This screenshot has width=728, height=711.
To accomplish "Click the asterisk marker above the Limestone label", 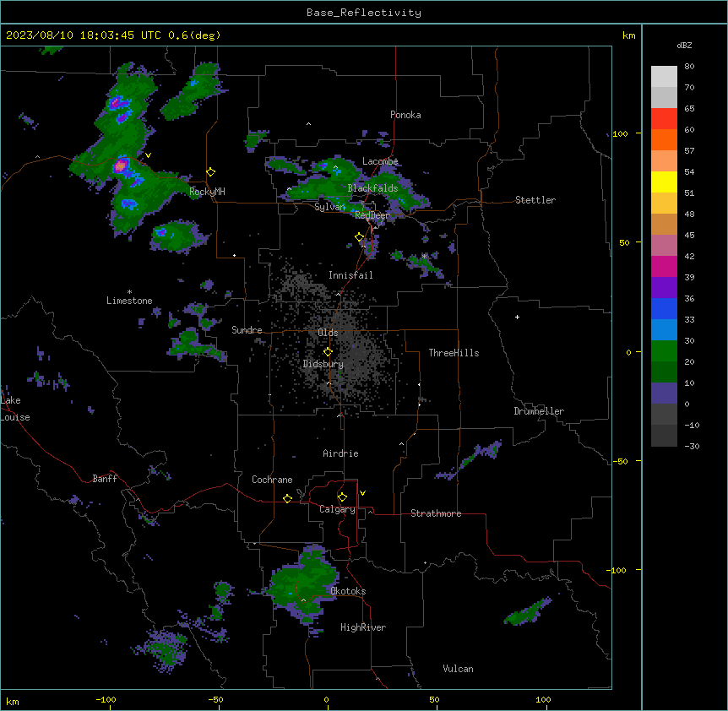I will 129,292.
